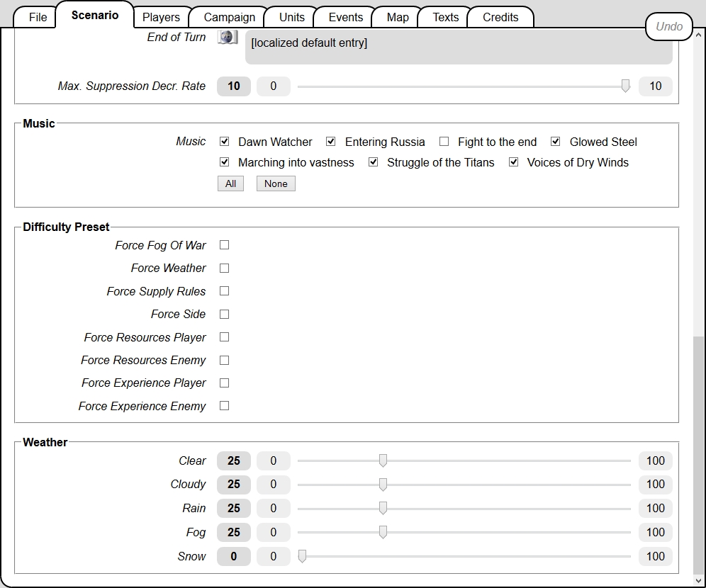The width and height of the screenshot is (706, 588).
Task: Switch to the Texts tab
Action: pos(445,17)
